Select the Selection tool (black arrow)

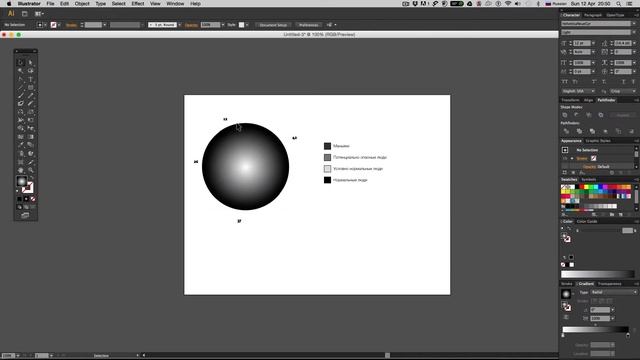coord(21,62)
